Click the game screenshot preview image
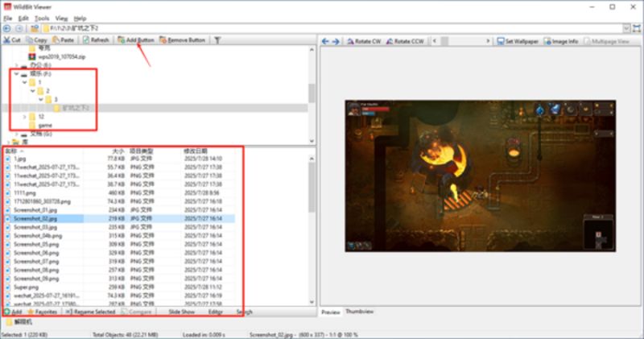 pos(480,176)
